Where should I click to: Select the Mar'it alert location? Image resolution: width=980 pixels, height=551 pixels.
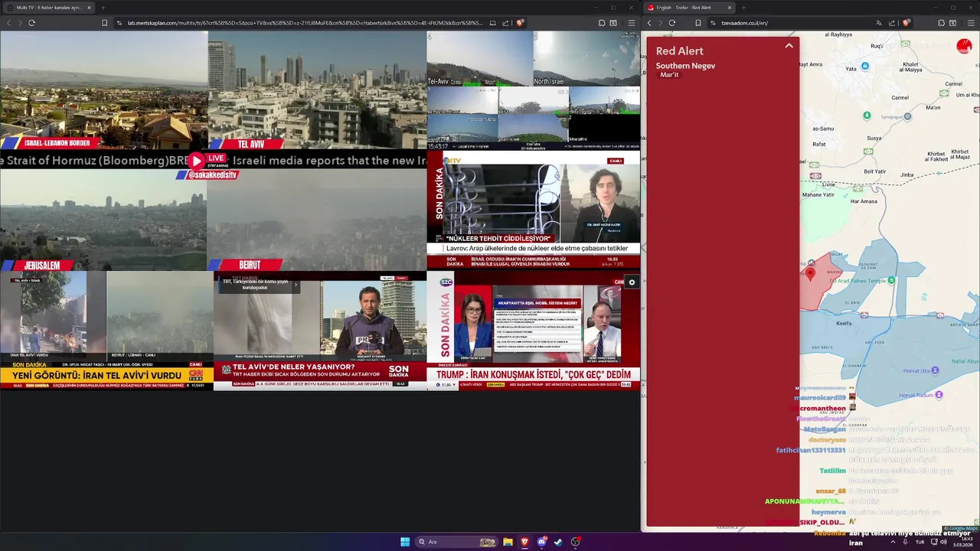[669, 75]
